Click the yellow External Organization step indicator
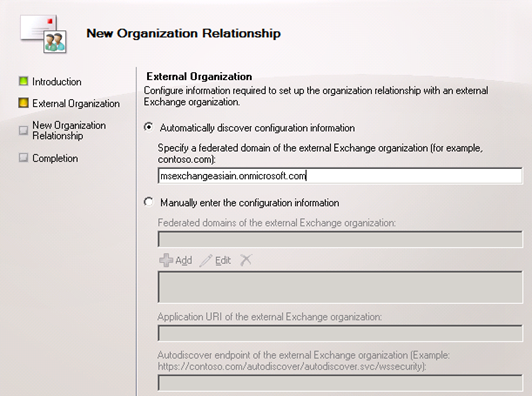This screenshot has width=532, height=396. (23, 103)
